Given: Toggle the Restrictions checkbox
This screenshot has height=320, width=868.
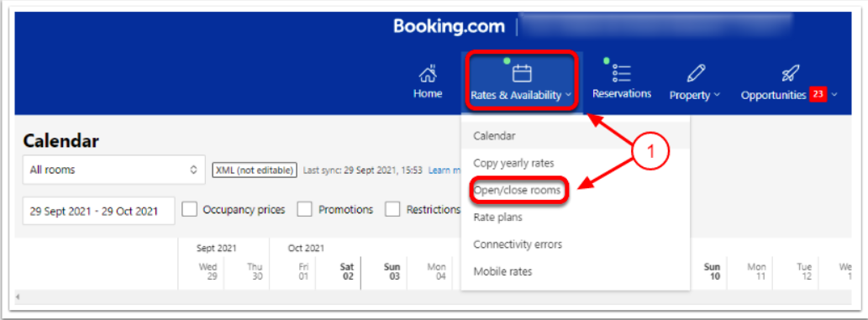Looking at the screenshot, I should coord(393,209).
